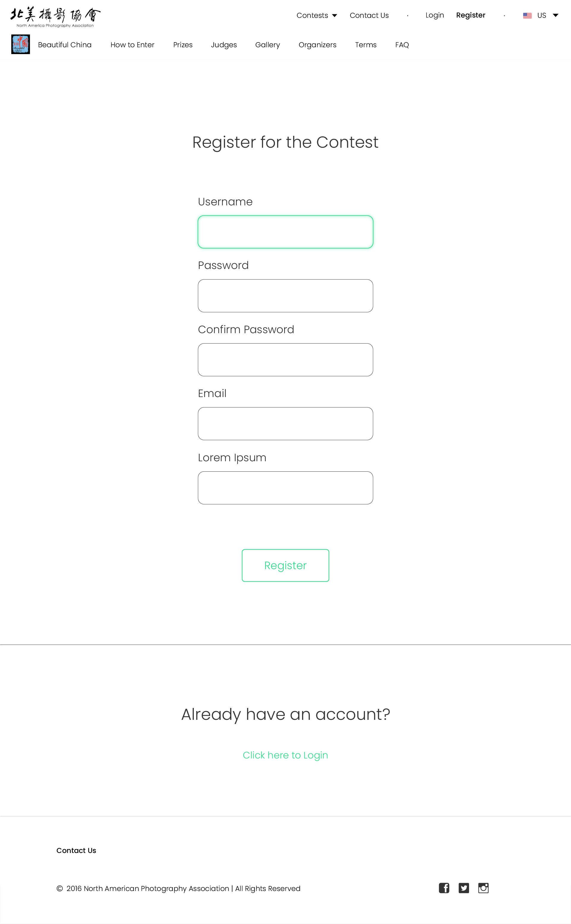
Task: Click the US flag icon
Action: [x=527, y=15]
